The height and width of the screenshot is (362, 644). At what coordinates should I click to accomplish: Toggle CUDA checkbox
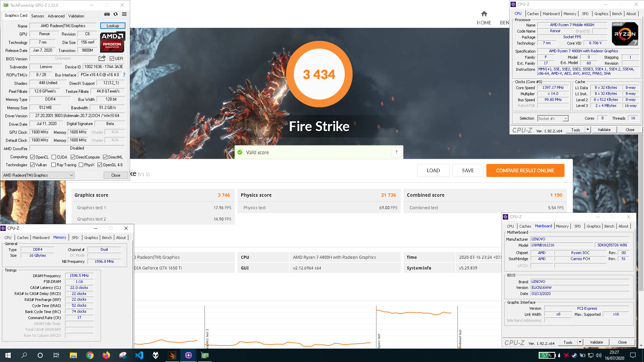54,157
